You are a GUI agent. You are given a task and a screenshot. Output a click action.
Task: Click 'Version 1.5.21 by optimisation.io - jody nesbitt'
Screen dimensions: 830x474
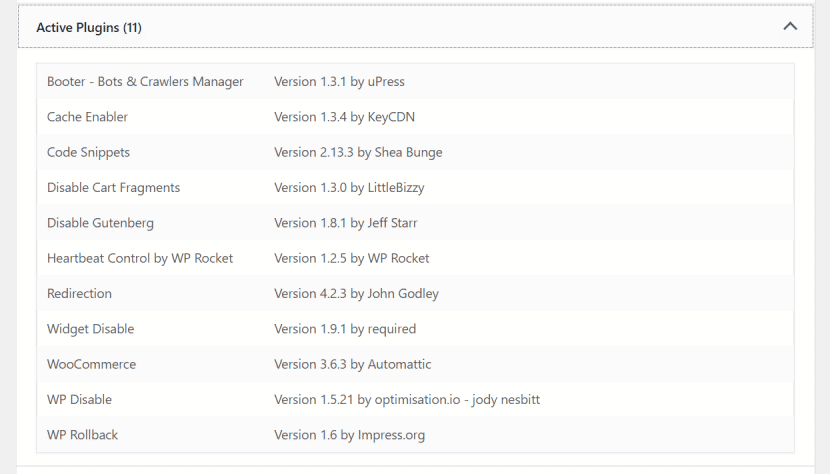pyautogui.click(x=407, y=400)
